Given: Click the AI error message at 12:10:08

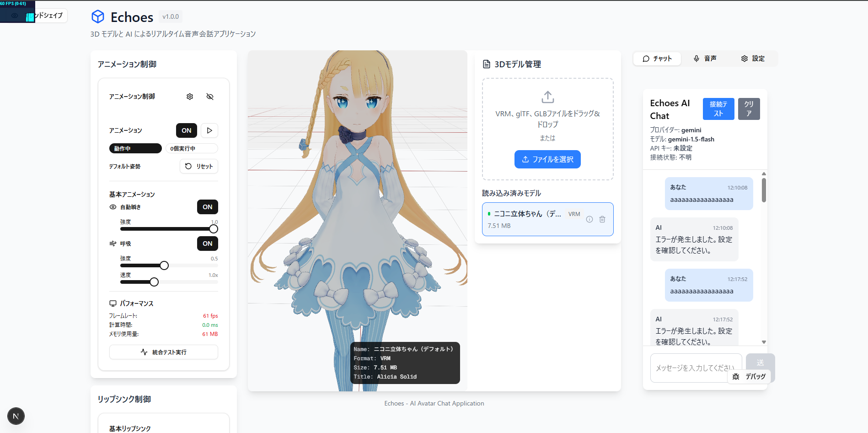Looking at the screenshot, I should pos(694,239).
